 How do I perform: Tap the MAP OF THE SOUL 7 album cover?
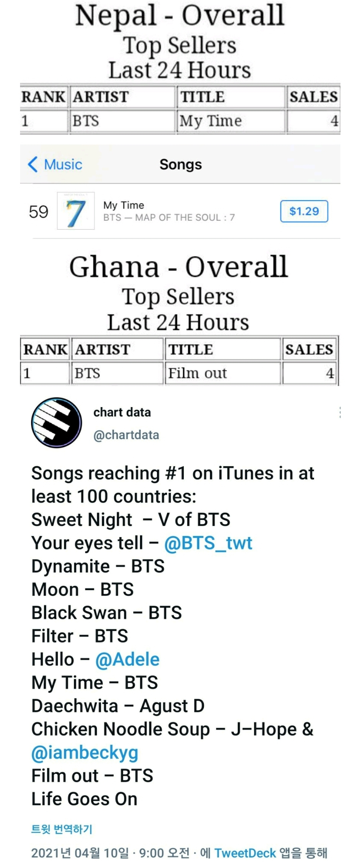[76, 211]
